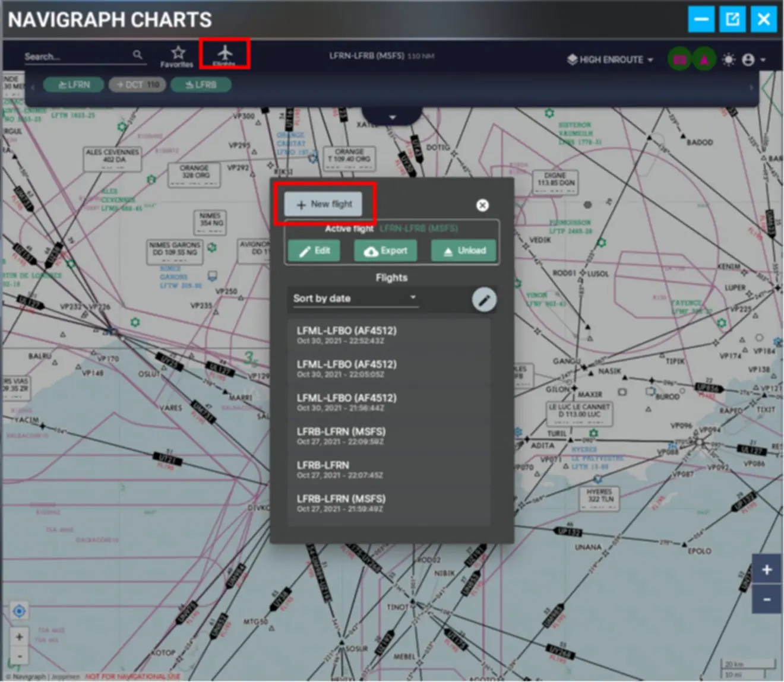Select flight LFRB-LFRN (MSFS) 21:59:49Z

click(x=388, y=503)
